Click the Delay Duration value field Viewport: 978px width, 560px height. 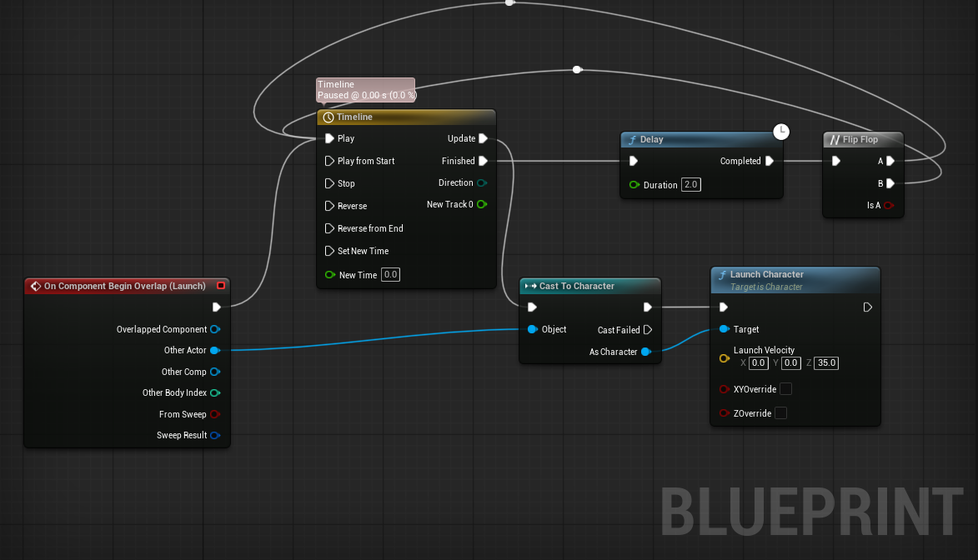coord(691,185)
